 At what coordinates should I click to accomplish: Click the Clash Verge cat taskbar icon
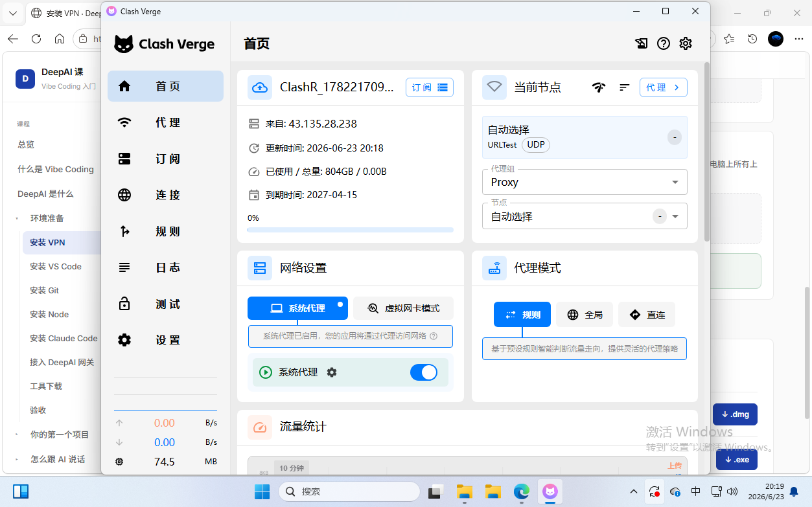tap(550, 492)
